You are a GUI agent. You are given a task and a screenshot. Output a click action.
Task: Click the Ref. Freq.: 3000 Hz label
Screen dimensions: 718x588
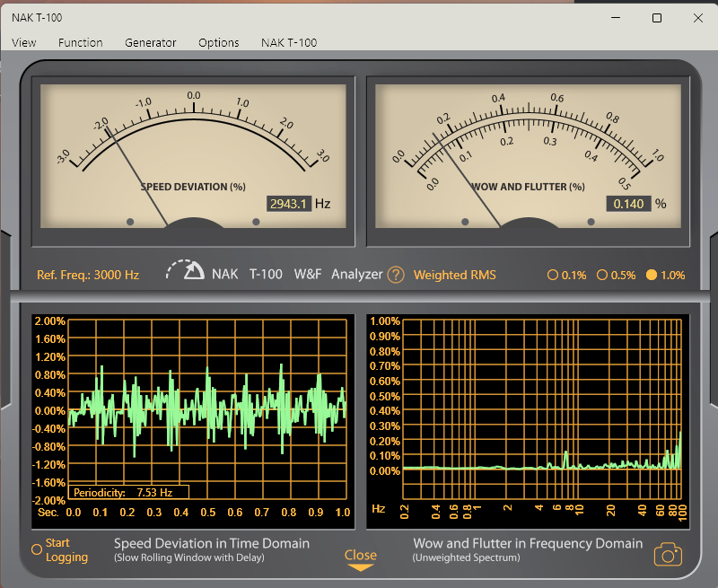coord(88,275)
